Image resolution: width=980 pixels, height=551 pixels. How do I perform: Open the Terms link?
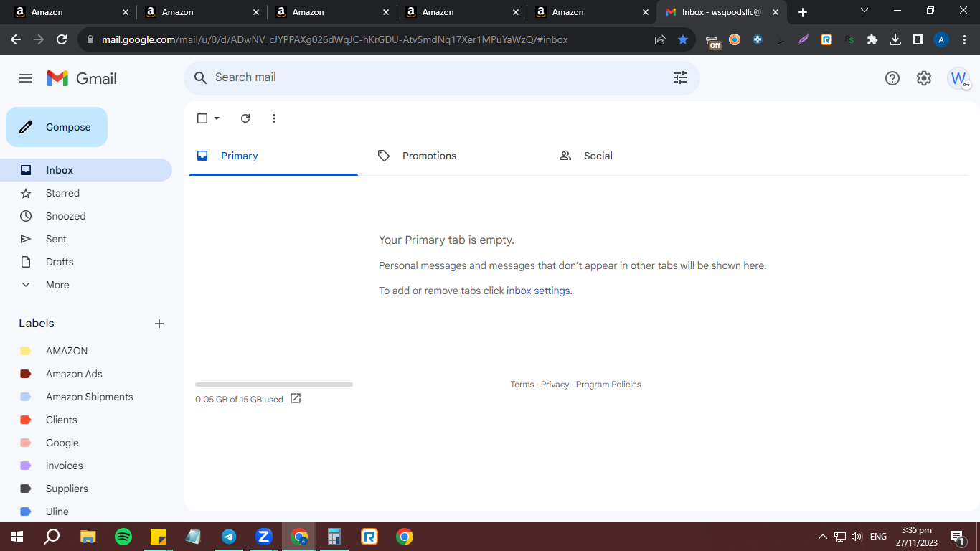click(x=522, y=385)
